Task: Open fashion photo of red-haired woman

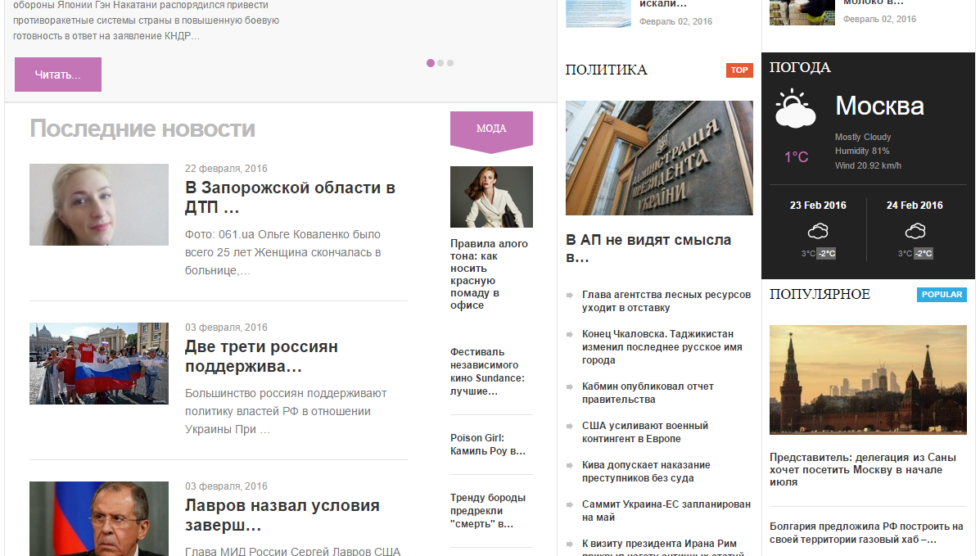Action: (491, 197)
